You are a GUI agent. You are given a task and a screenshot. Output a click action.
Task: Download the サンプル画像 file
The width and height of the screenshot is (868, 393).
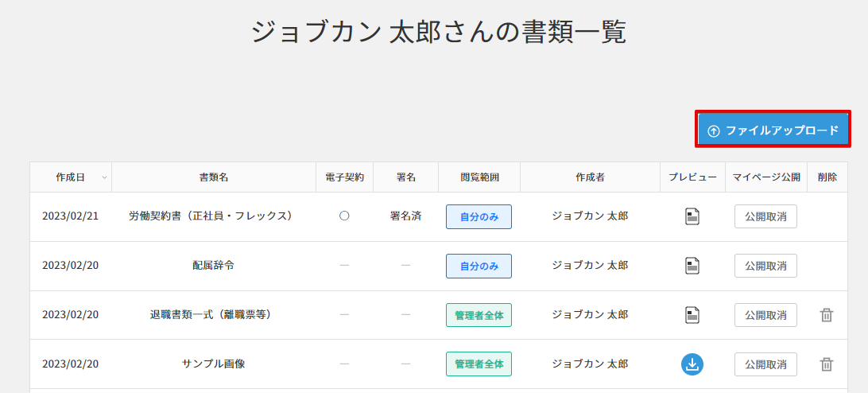click(692, 364)
